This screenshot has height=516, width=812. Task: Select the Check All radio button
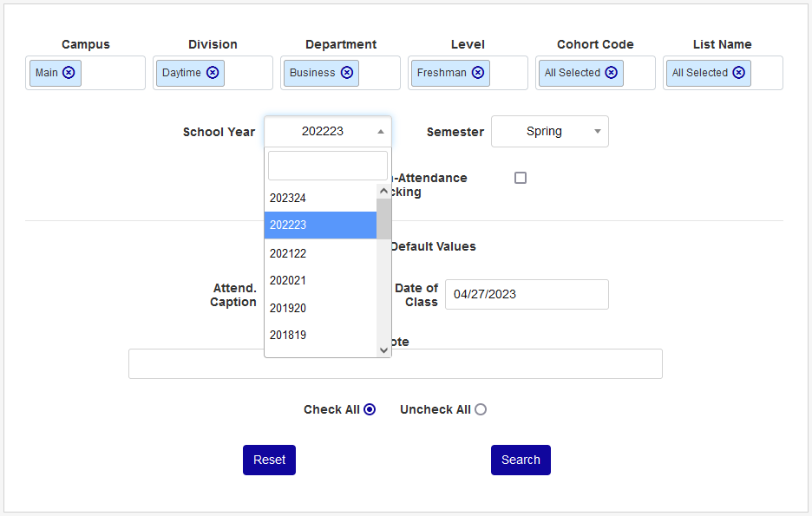click(x=370, y=409)
